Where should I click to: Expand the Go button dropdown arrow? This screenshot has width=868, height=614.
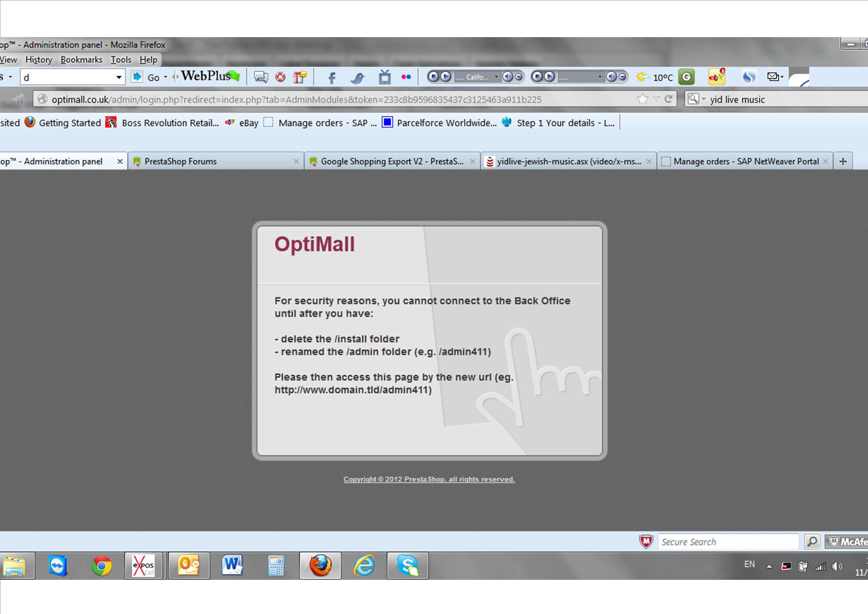166,77
